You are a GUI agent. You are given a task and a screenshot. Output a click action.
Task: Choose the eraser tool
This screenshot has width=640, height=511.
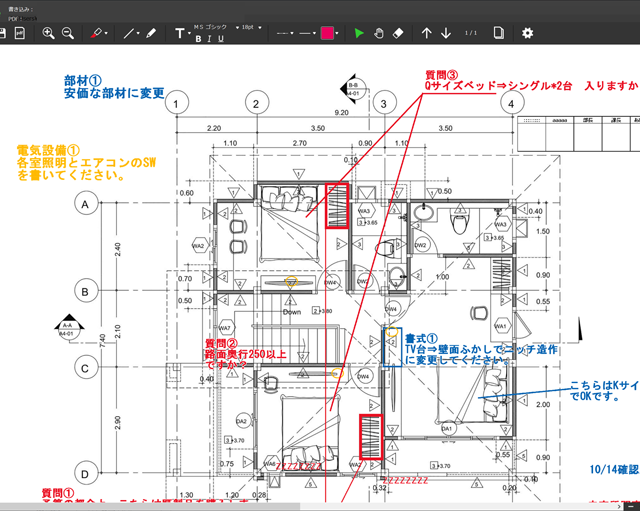click(x=398, y=33)
